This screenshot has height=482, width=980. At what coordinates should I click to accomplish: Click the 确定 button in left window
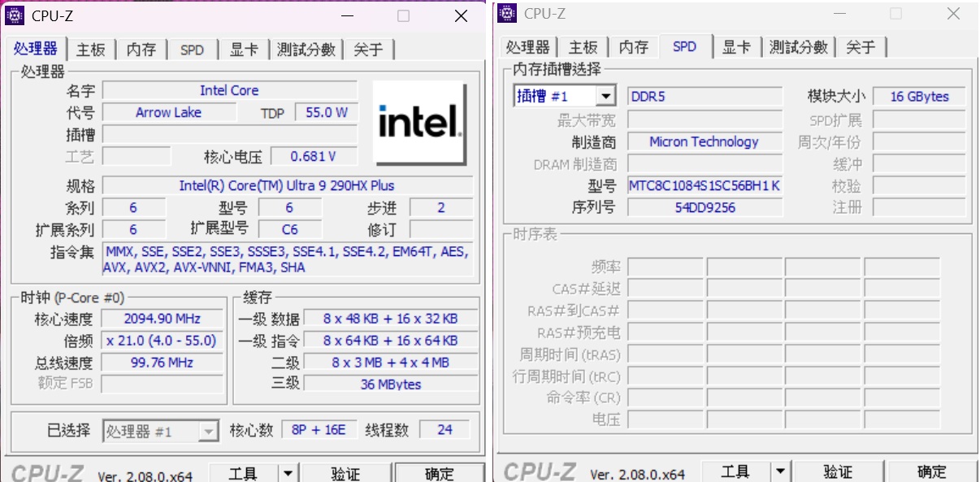coord(440,473)
